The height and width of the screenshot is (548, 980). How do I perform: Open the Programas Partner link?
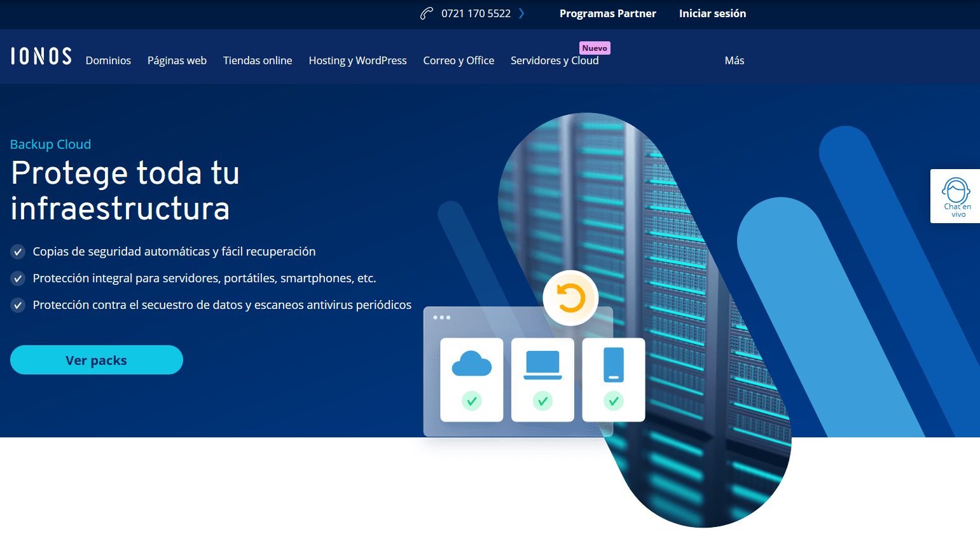[x=607, y=13]
